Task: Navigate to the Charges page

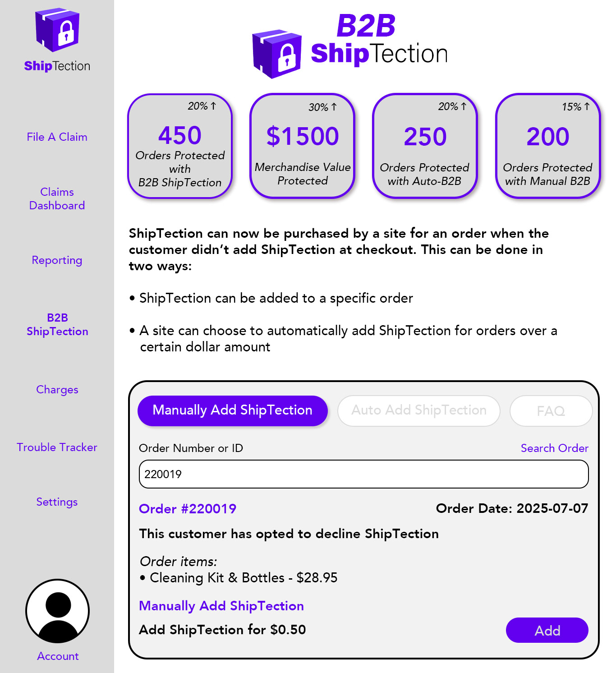Action: (x=57, y=390)
